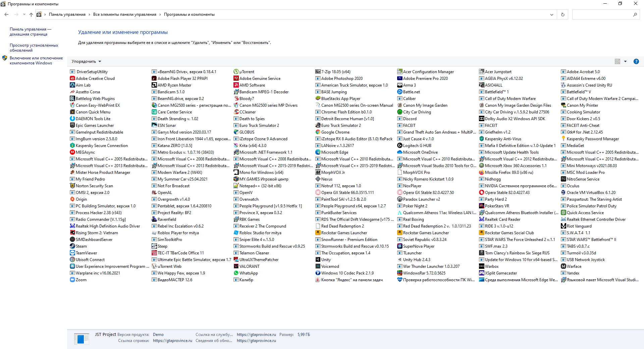Screen dimensions: 644x349
Task: Select Red Dead Redemption 2 entry
Action: point(339,226)
